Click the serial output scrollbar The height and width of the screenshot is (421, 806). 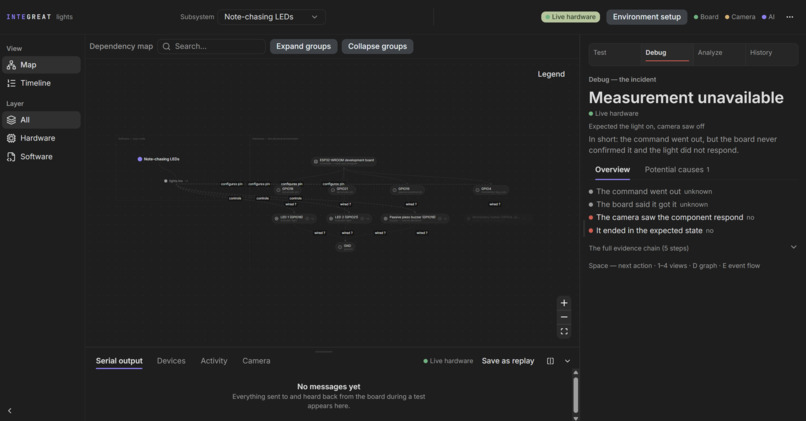click(576, 395)
